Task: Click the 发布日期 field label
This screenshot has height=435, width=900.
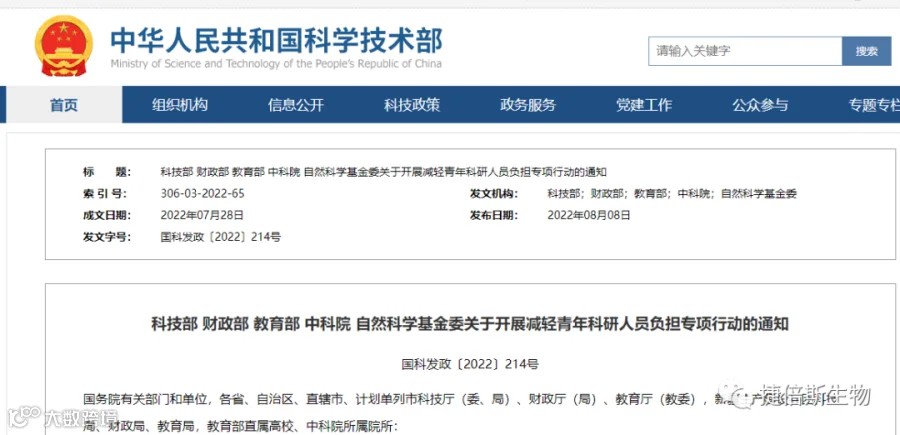Action: [494, 215]
